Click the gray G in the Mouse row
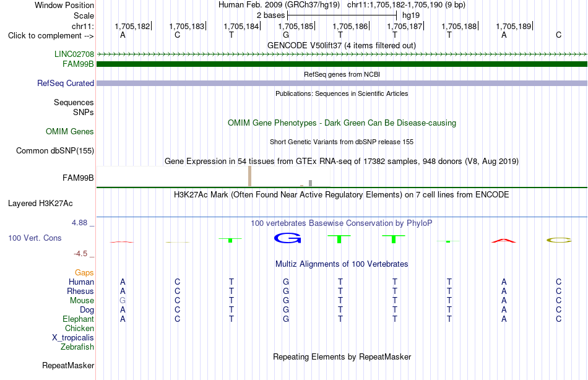This screenshot has width=588, height=380. (123, 301)
